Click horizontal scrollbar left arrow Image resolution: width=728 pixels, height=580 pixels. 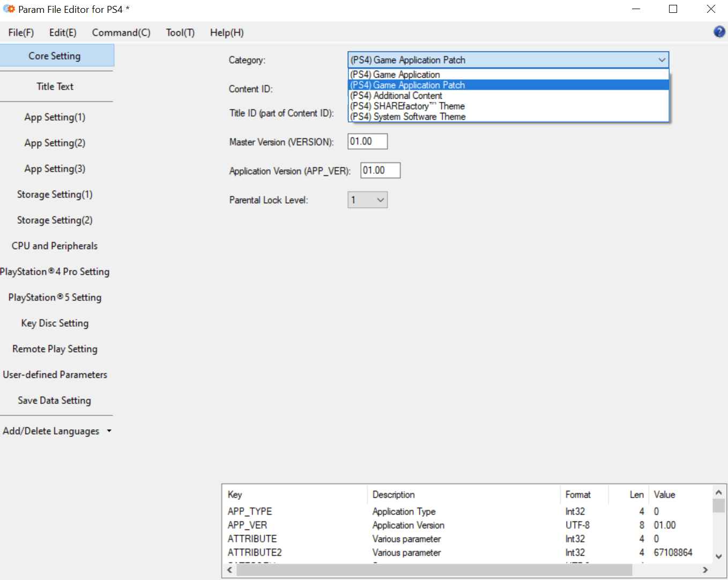pos(229,570)
